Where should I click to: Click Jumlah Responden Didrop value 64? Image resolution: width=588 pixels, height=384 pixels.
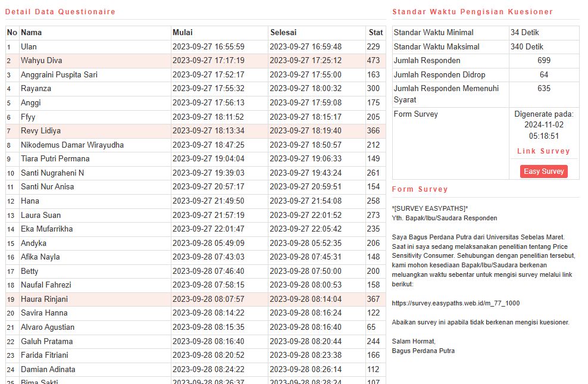click(x=543, y=74)
